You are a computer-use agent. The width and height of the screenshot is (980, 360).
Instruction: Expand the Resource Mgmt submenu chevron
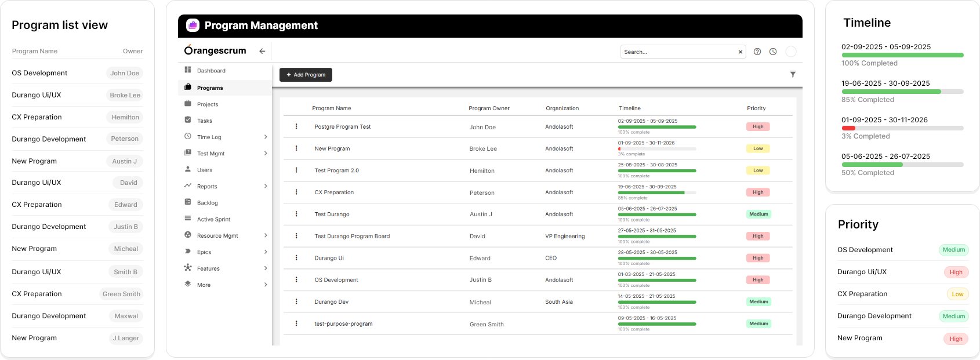(266, 235)
